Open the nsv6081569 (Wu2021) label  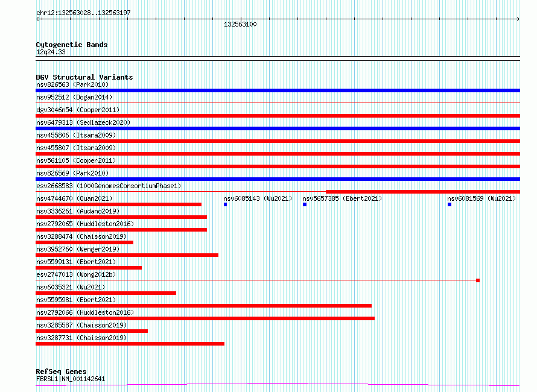click(x=481, y=198)
